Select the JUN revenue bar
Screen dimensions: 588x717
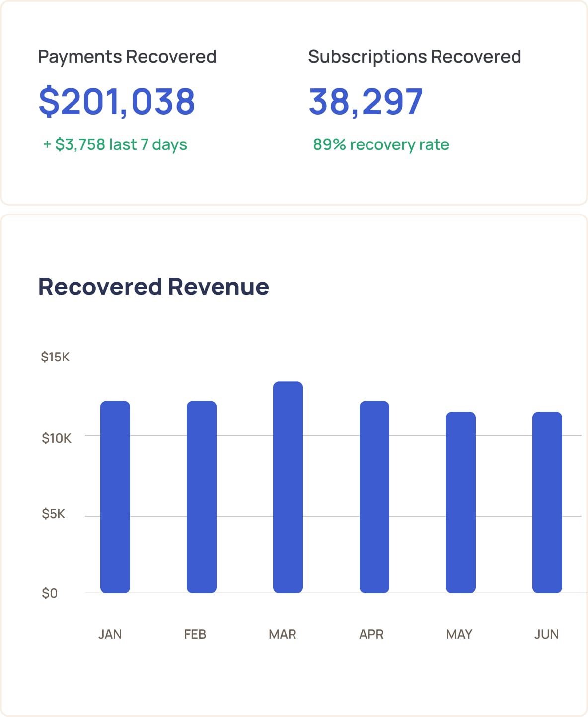(x=546, y=502)
